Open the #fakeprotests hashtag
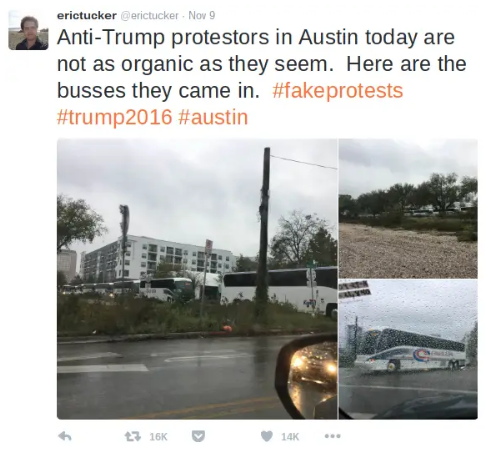The height and width of the screenshot is (449, 502). coord(338,91)
